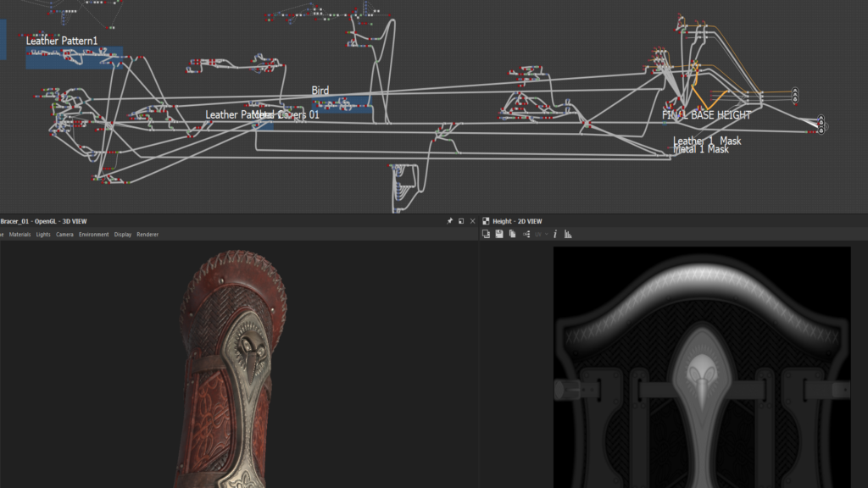Select the Leather Pattern1 frame
Screen dimensions: 868x488
coord(62,41)
